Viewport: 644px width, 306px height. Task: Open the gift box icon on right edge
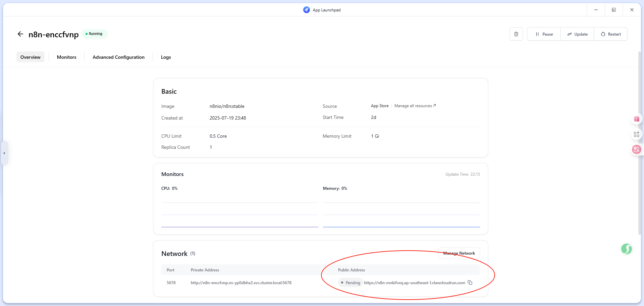coord(636,119)
